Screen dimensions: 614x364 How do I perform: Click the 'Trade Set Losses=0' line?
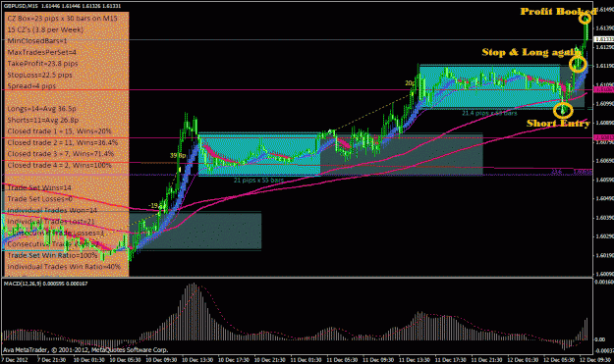(x=40, y=199)
